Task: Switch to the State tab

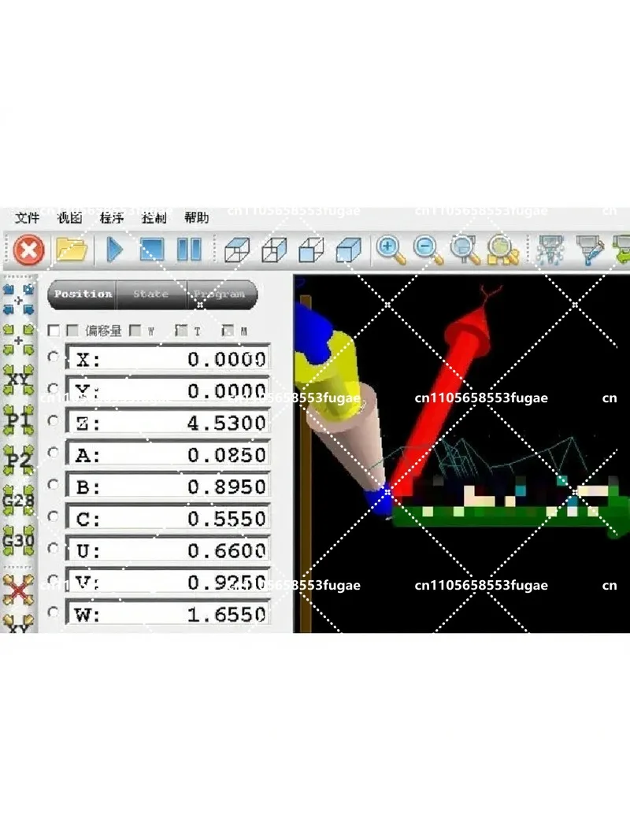Action: coord(151,294)
